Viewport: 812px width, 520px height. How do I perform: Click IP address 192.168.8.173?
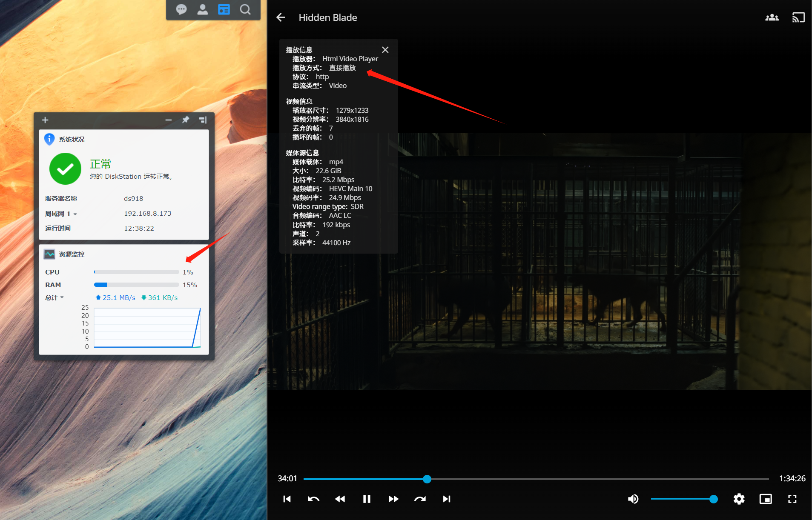coord(147,213)
